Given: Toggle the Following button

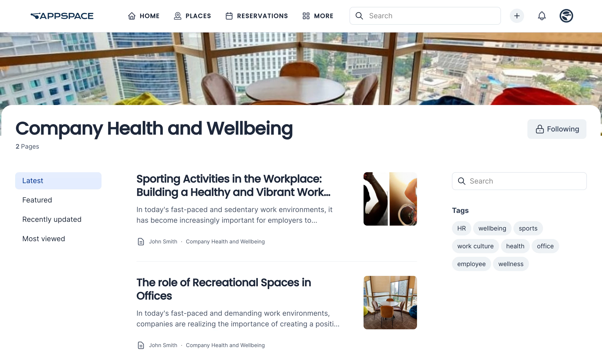Looking at the screenshot, I should (x=557, y=129).
